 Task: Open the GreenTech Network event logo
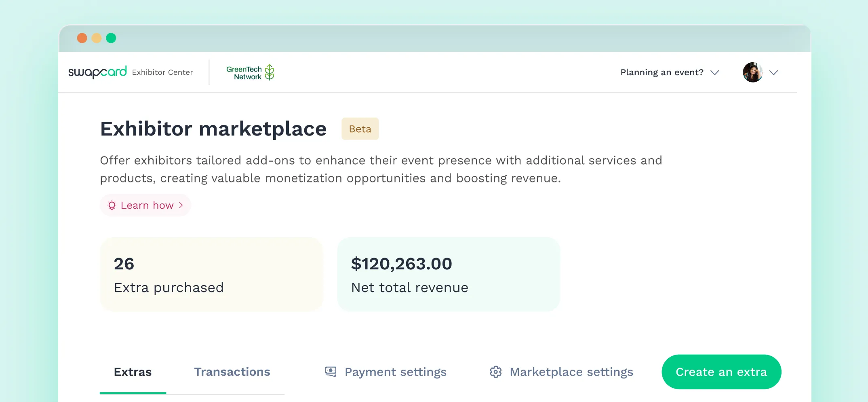pyautogui.click(x=250, y=72)
